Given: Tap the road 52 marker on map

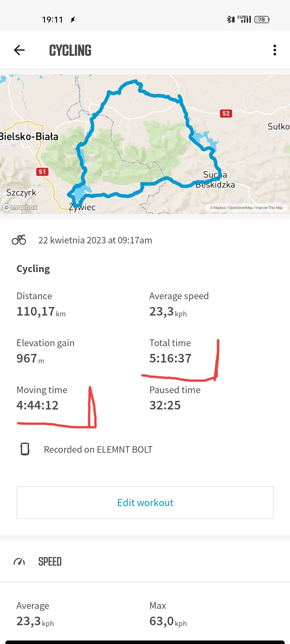Looking at the screenshot, I should pos(226,114).
